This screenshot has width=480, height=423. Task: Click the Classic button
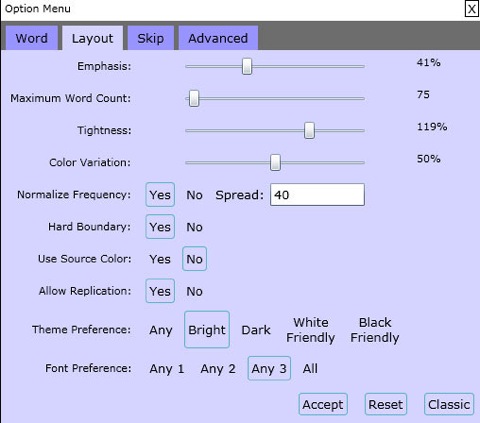pyautogui.click(x=449, y=404)
